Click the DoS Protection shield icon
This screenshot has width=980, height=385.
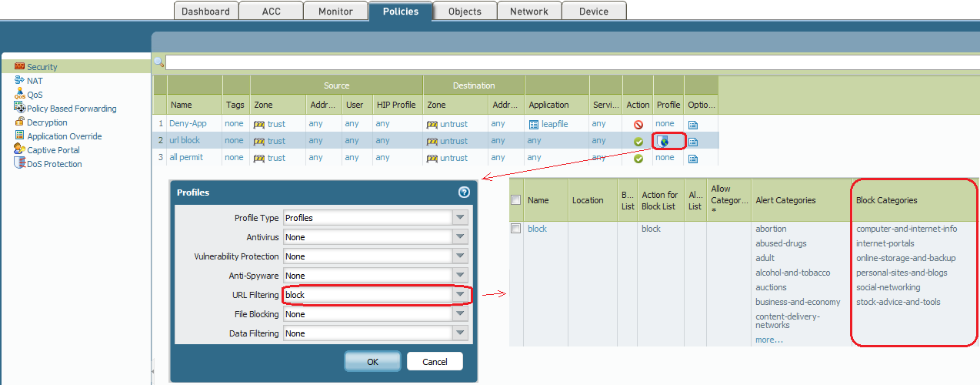(x=20, y=163)
